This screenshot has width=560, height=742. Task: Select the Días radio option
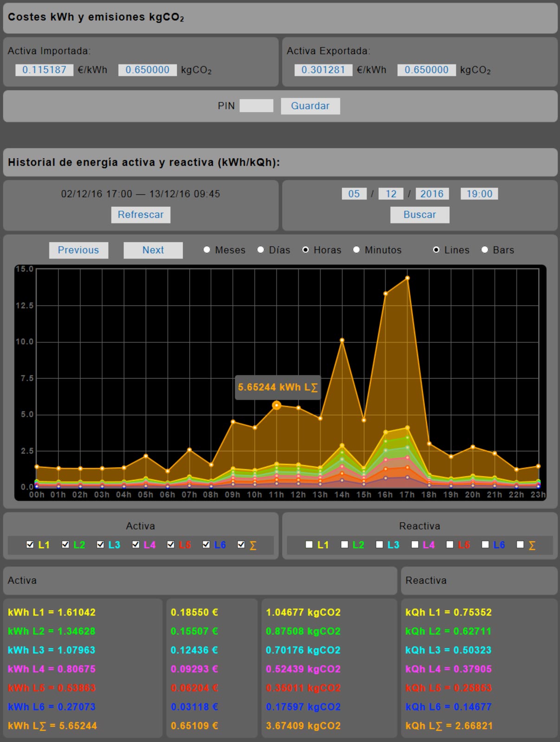[x=261, y=250]
